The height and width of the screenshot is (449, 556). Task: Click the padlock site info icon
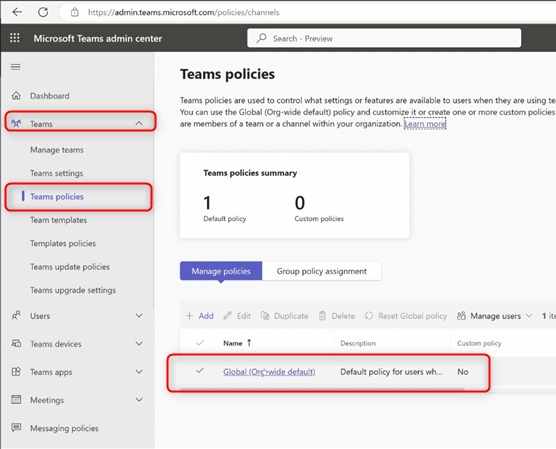pos(74,12)
